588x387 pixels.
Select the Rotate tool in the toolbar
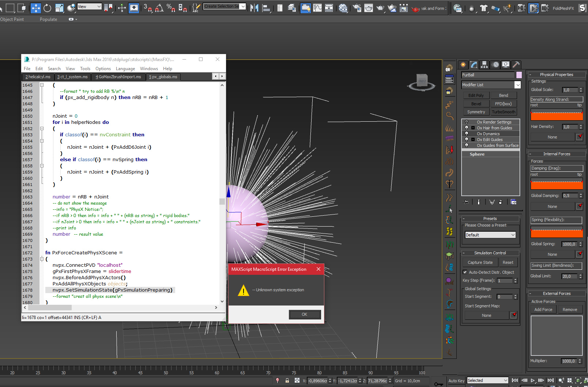[x=48, y=8]
